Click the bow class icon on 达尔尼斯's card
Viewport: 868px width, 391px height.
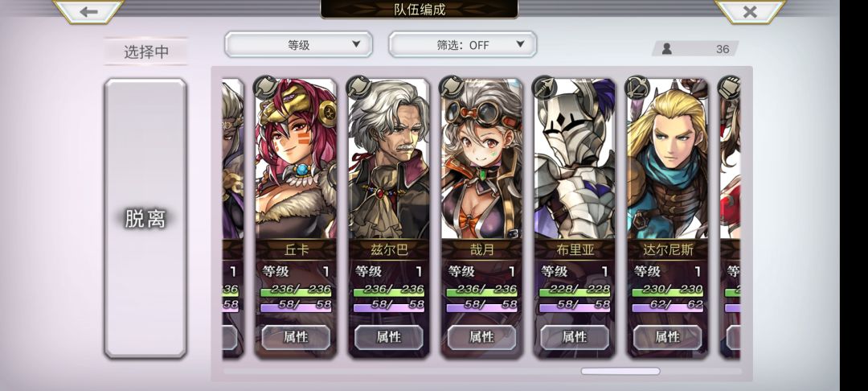637,86
